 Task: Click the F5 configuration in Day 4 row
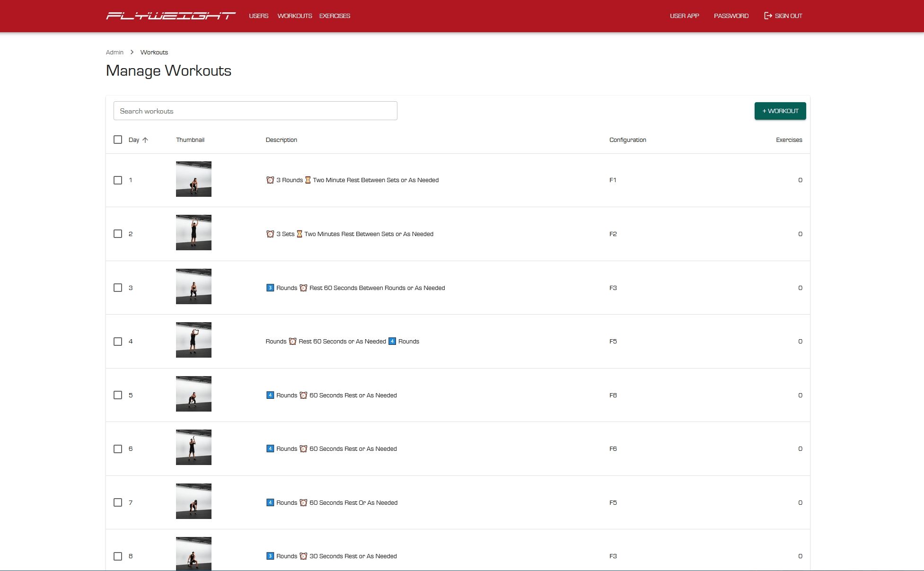point(613,342)
